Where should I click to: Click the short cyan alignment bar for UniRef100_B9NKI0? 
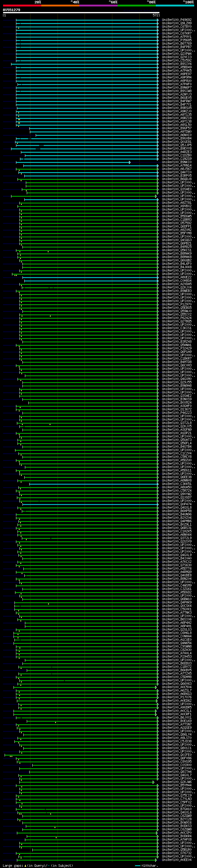pos(73,162)
